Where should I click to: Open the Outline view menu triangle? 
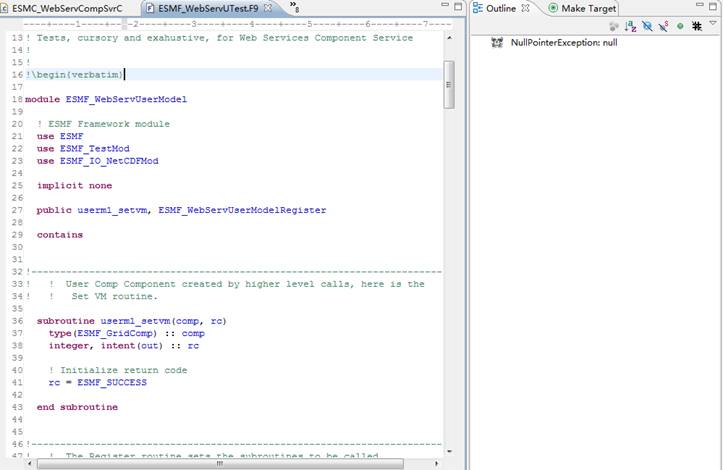click(713, 25)
